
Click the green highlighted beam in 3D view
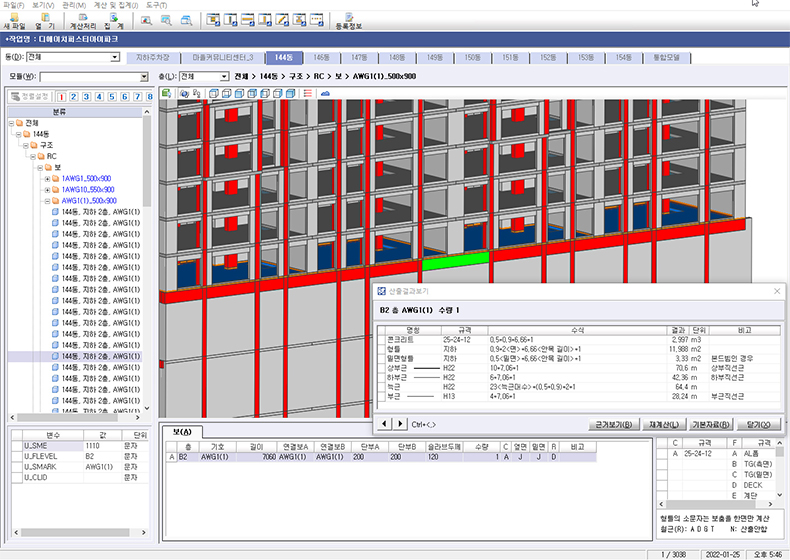(455, 262)
